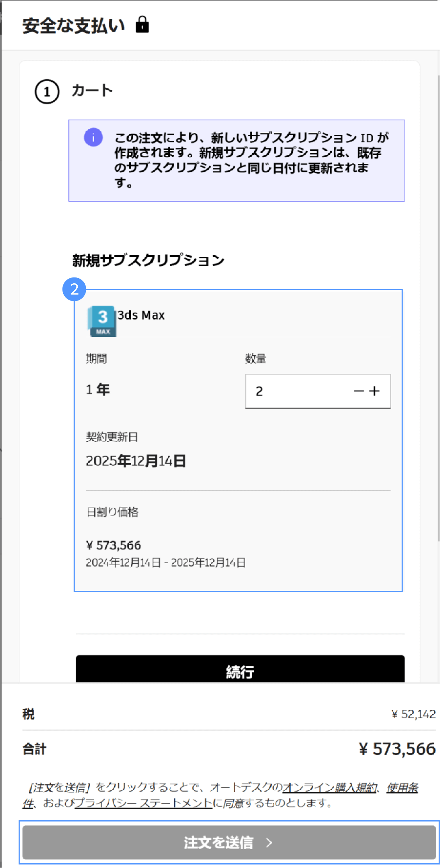This screenshot has width=440, height=868.
Task: Decrease quantity with the minus button
Action: tap(358, 391)
